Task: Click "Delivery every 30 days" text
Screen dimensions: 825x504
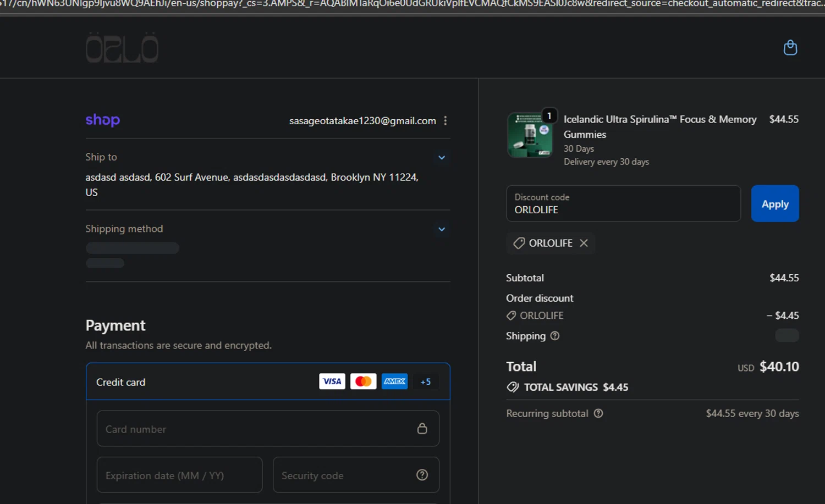Action: coord(606,162)
